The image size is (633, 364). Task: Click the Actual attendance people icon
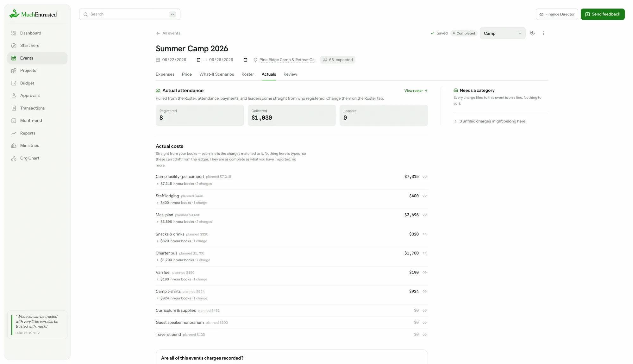click(158, 91)
